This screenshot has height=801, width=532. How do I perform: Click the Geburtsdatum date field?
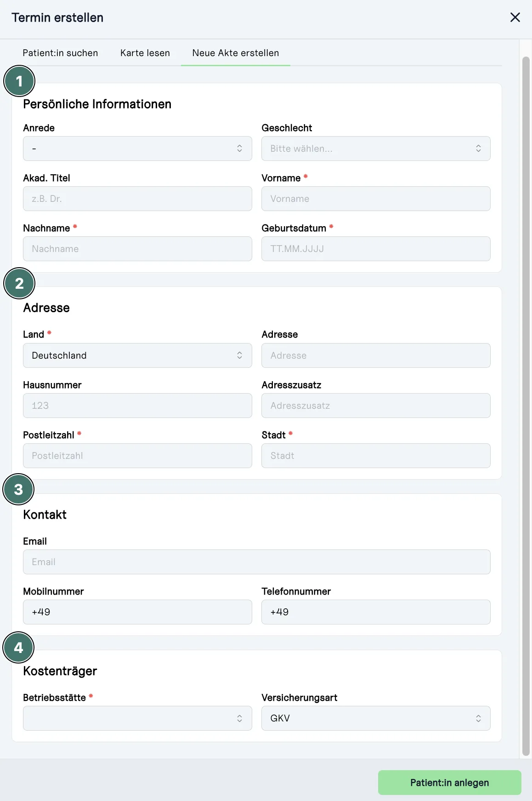(376, 249)
